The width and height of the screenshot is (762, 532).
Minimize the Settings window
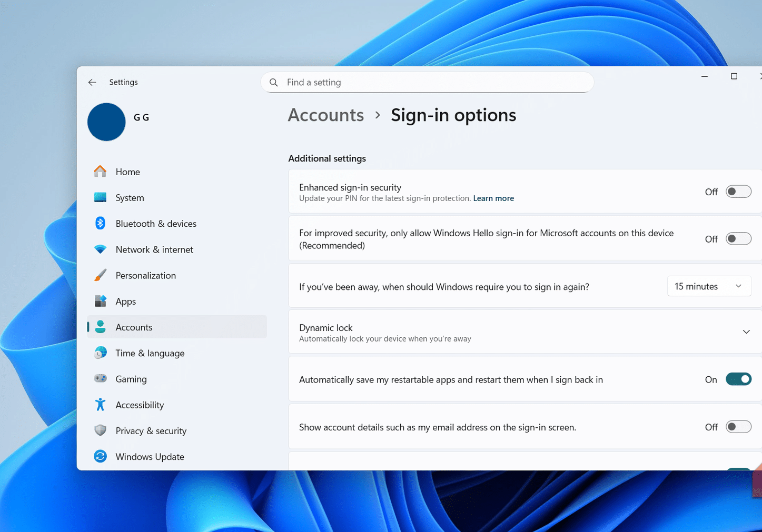click(705, 77)
